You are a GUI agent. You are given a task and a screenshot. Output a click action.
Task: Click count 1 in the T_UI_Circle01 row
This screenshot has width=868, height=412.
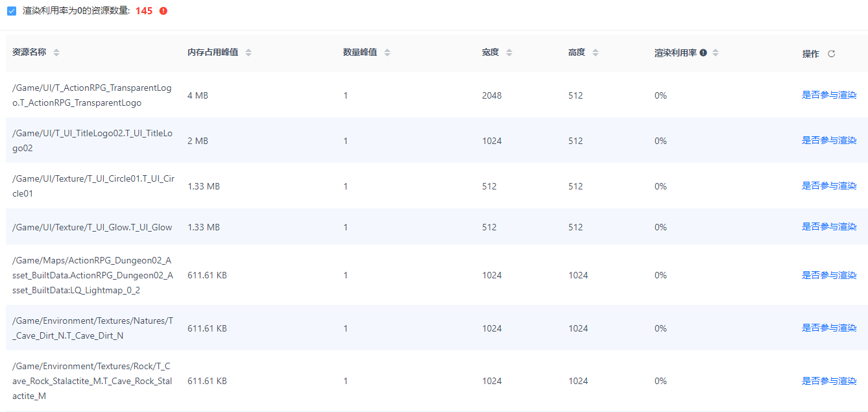(x=346, y=186)
